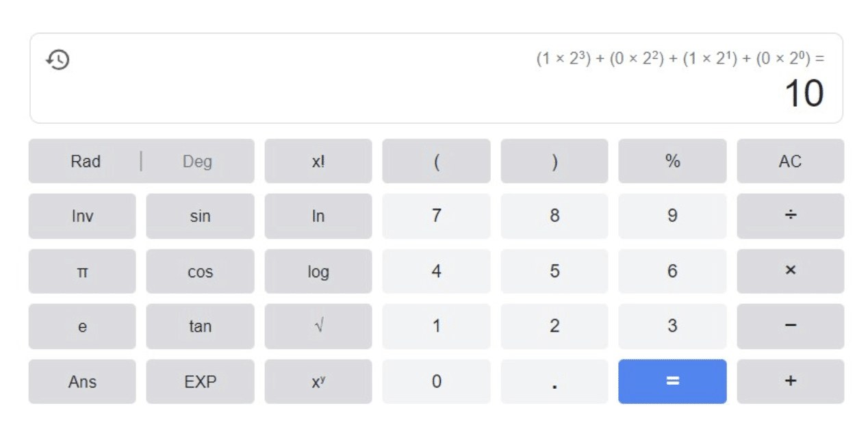Viewport: 868px width, 434px height.
Task: Click the EXP scientific notation button
Action: pyautogui.click(x=200, y=382)
